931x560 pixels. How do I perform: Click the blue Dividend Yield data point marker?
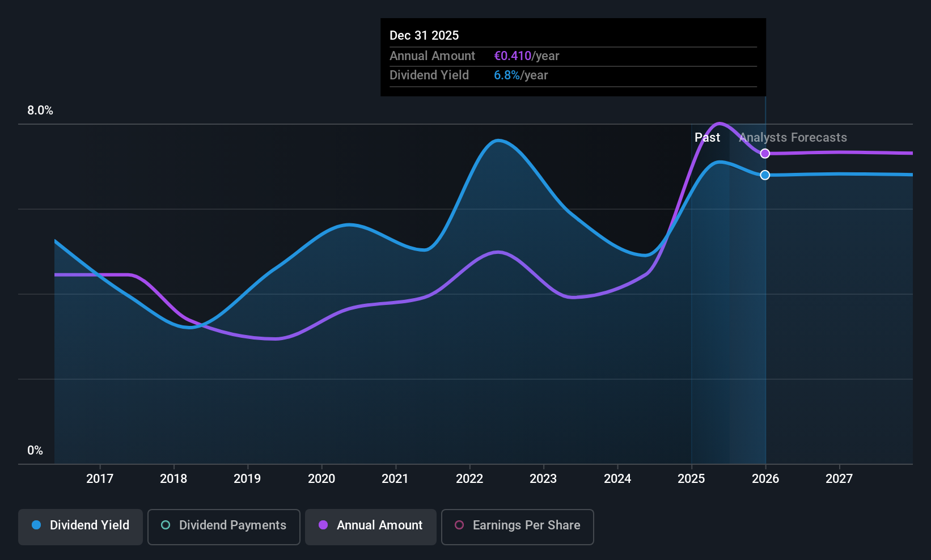(765, 175)
